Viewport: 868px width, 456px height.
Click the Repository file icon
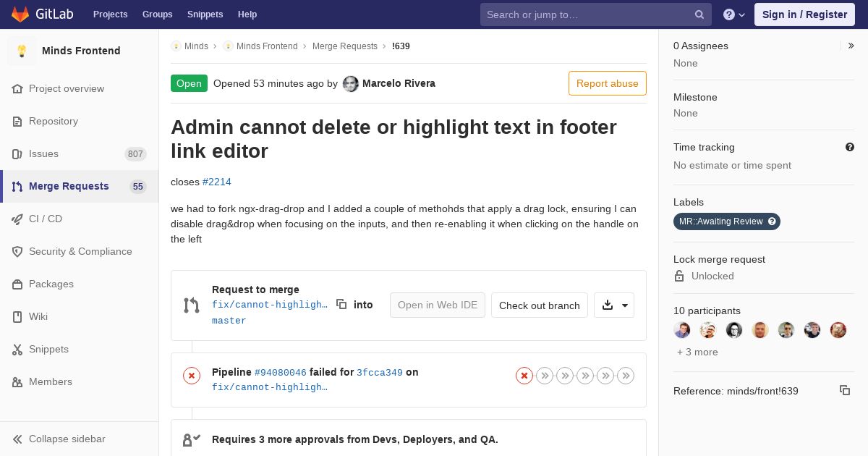coord(17,121)
